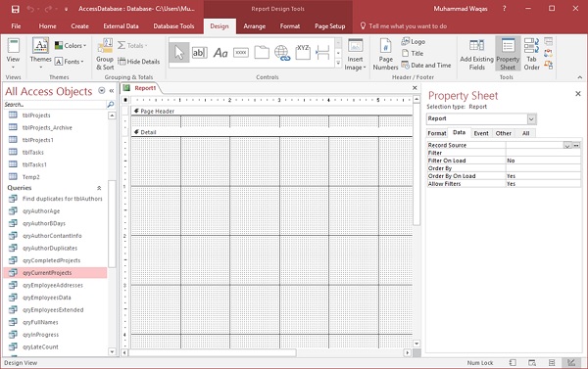588x369 pixels.
Task: Choose the Hyperlink control icon
Action: [x=282, y=53]
